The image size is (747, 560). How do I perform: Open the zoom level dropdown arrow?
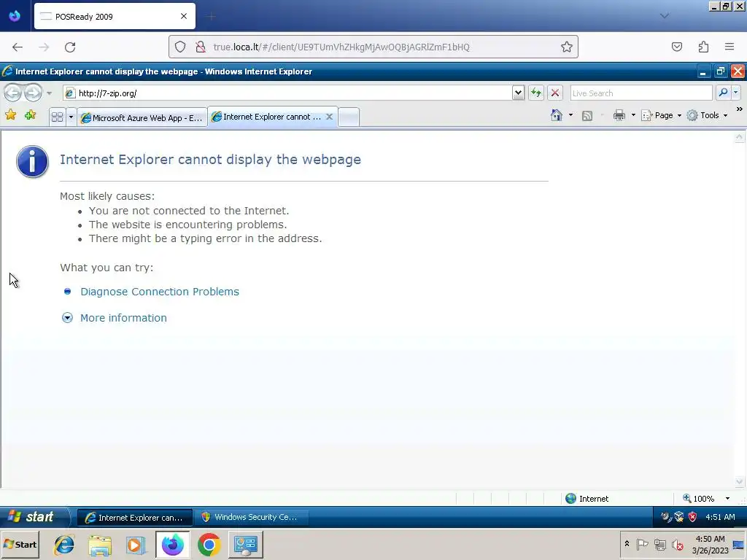click(727, 499)
